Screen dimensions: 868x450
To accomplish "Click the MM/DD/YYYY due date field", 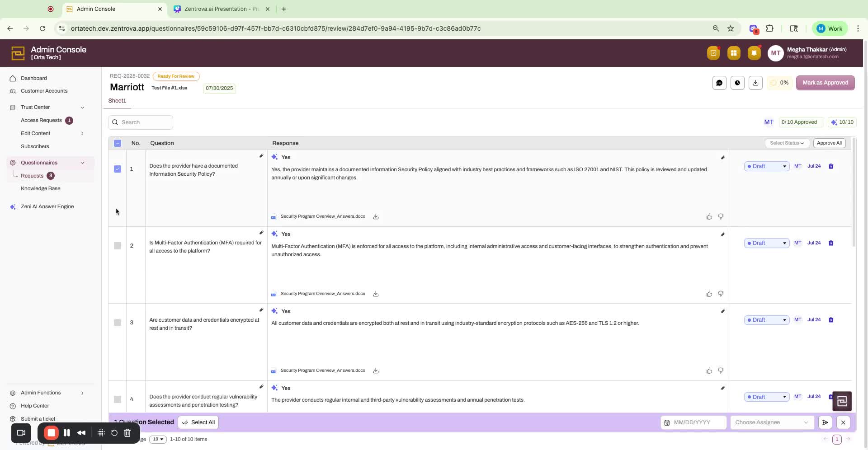I will 693,423.
